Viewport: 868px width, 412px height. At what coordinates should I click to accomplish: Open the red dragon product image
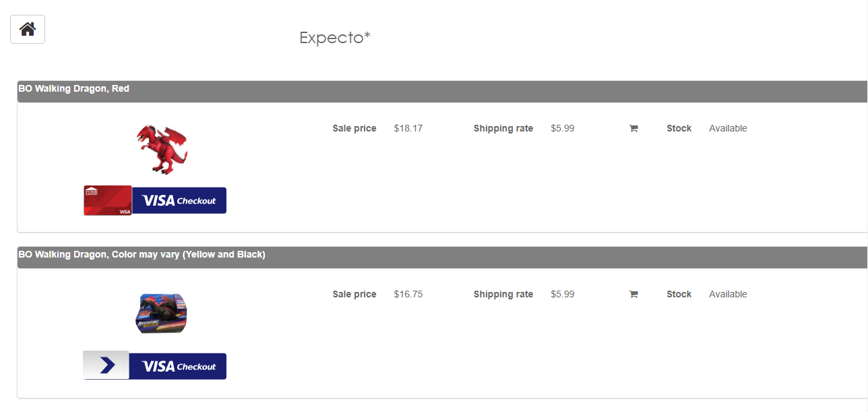162,149
